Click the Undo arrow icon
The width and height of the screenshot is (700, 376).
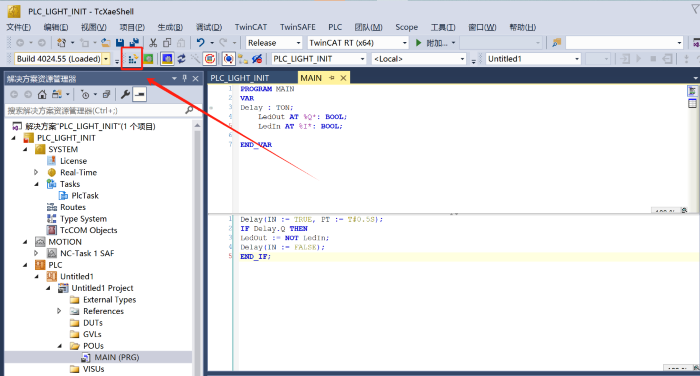click(x=200, y=43)
